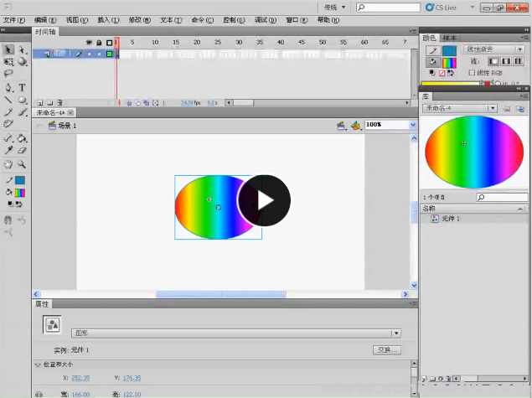This screenshot has width=532, height=398.
Task: Click the 交换... button
Action: point(385,349)
